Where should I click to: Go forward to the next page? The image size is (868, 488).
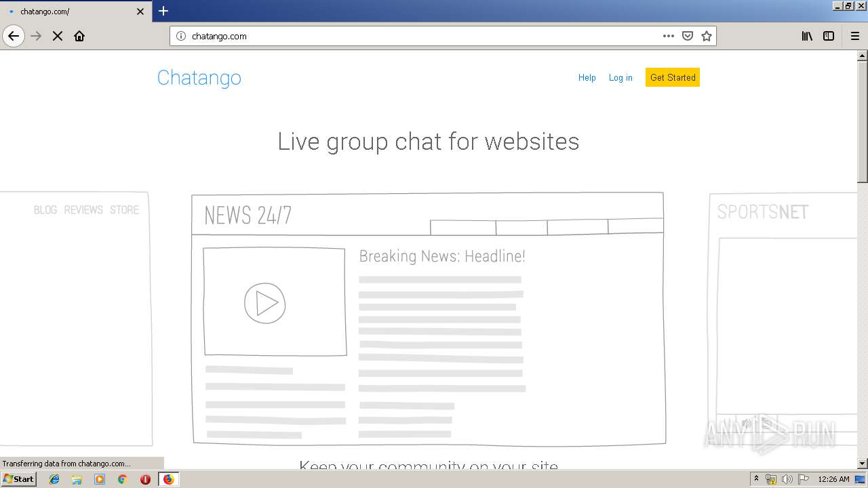(x=36, y=36)
